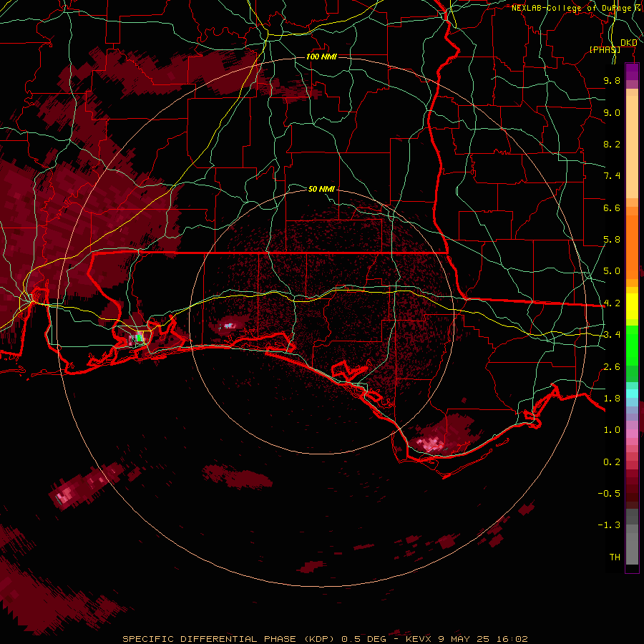This screenshot has width=644, height=644.
Task: Click the "KEVX 9 MAY 25 16:02" timestamp text
Action: point(467,639)
